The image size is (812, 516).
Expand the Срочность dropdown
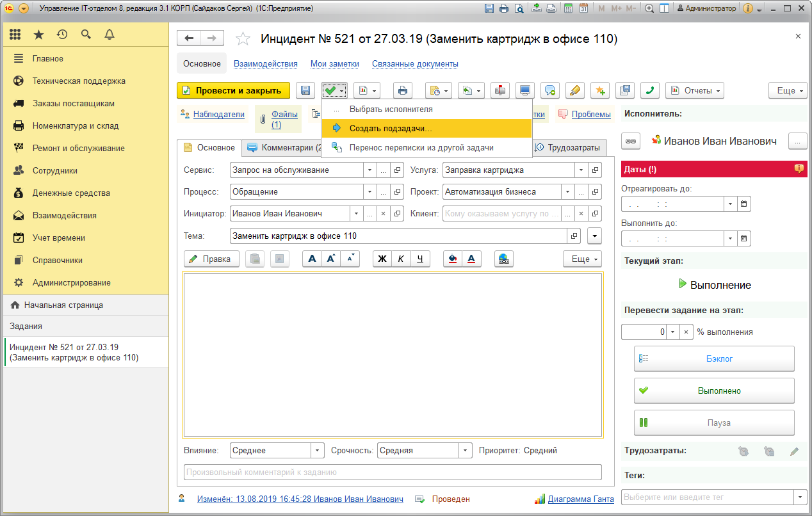[x=466, y=451]
